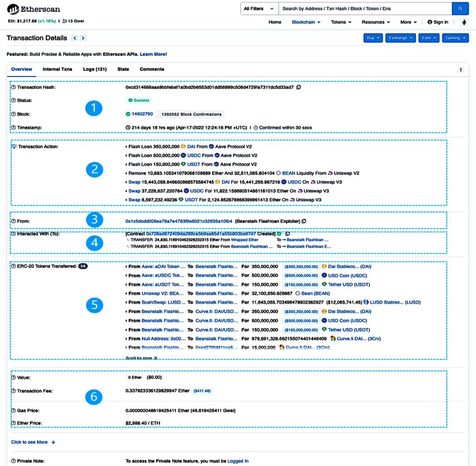Viewport: 476px width, 466px height.
Task: Copy the transaction hash icon
Action: click(299, 87)
